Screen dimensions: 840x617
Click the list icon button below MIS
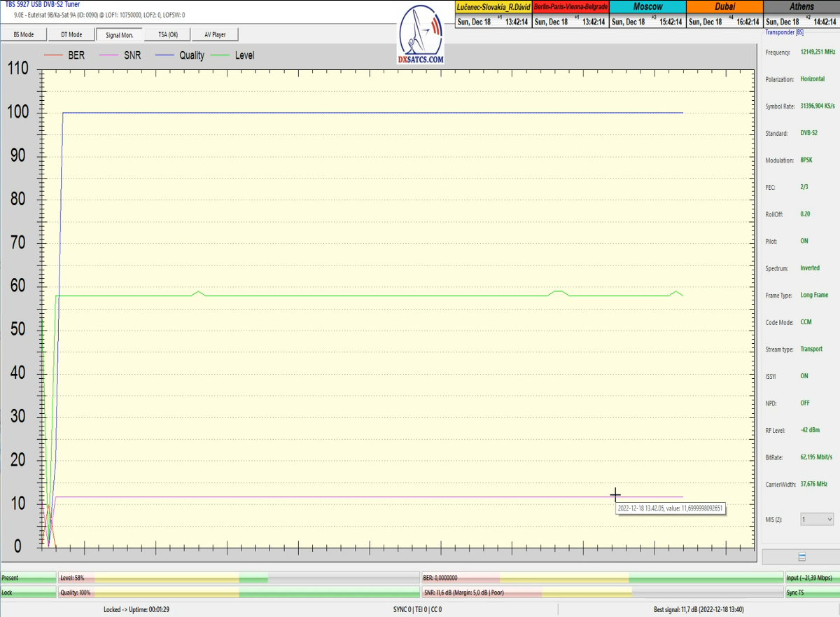tap(801, 557)
